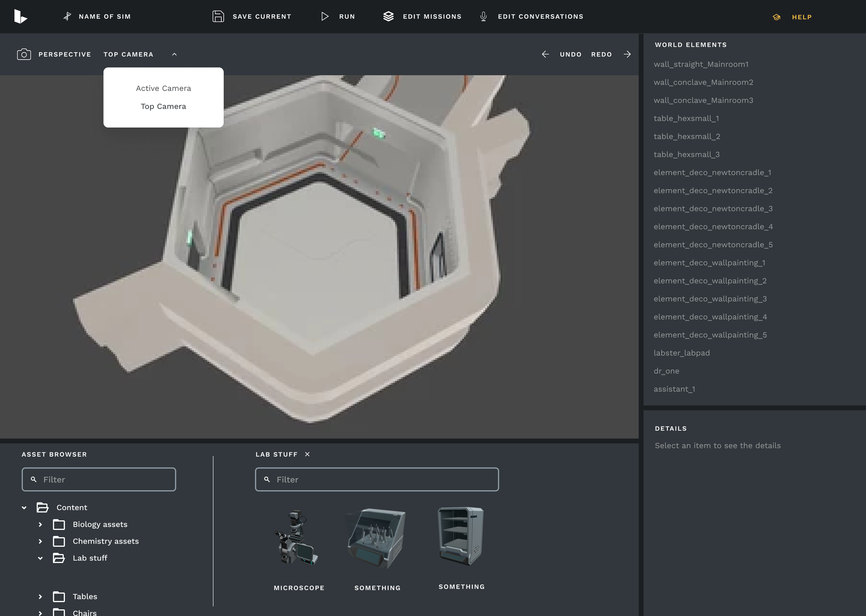Image resolution: width=866 pixels, height=616 pixels.
Task: Click the graduation cap Help icon
Action: coord(777,17)
